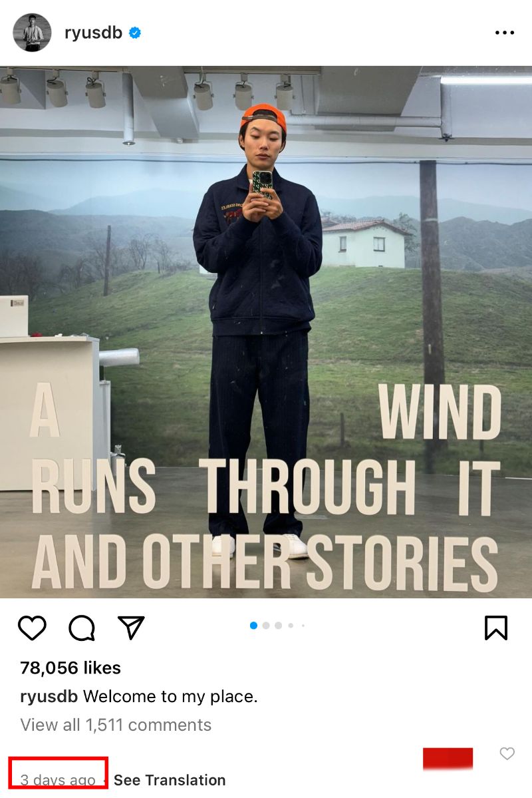
Task: Like the post with the heart icon
Action: coord(32,628)
